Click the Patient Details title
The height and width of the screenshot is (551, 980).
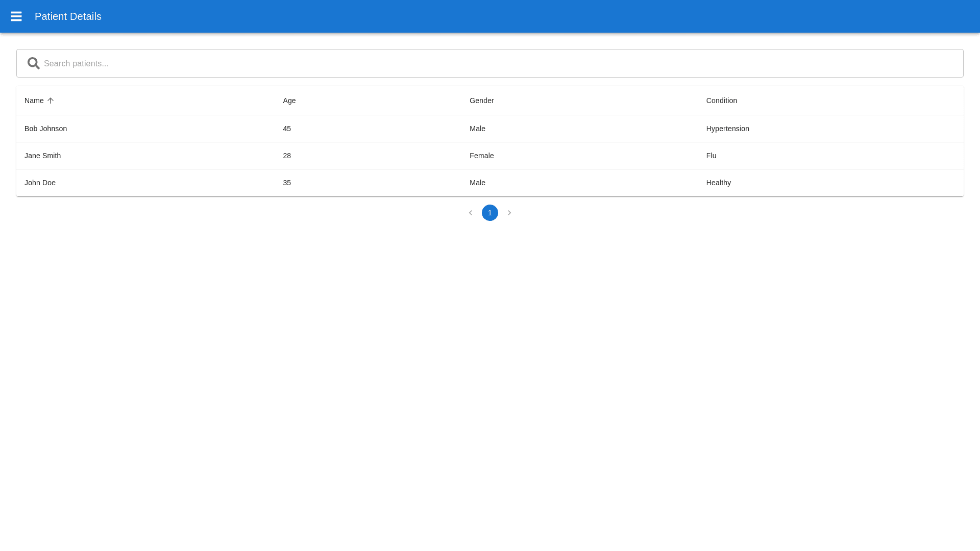(x=68, y=16)
